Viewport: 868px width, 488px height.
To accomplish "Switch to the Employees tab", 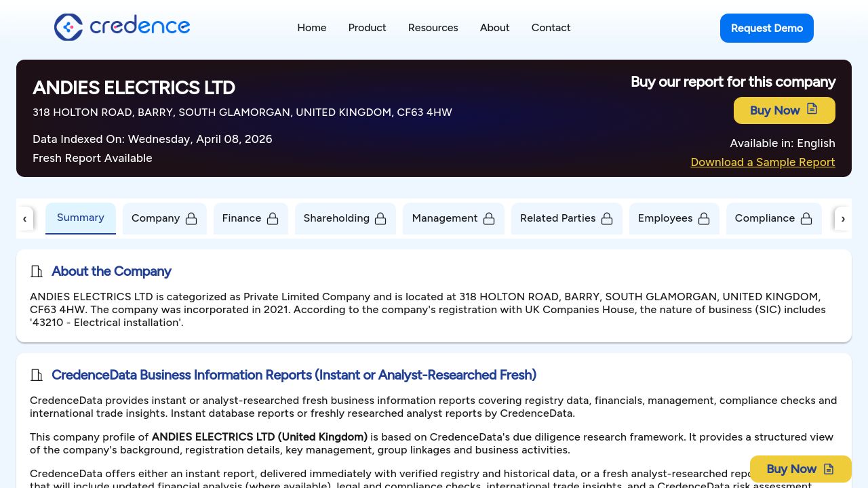I will (674, 218).
